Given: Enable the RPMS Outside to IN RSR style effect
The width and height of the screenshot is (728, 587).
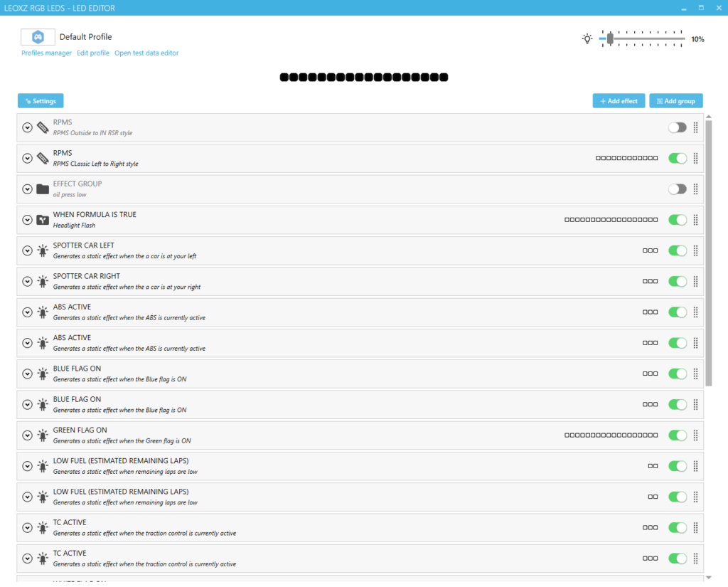Looking at the screenshot, I should click(x=678, y=127).
